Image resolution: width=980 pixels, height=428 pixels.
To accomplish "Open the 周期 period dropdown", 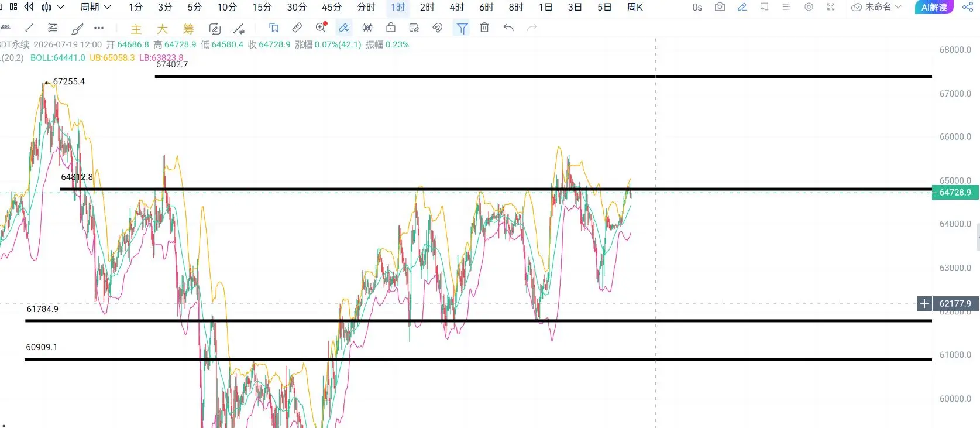I will [x=95, y=7].
